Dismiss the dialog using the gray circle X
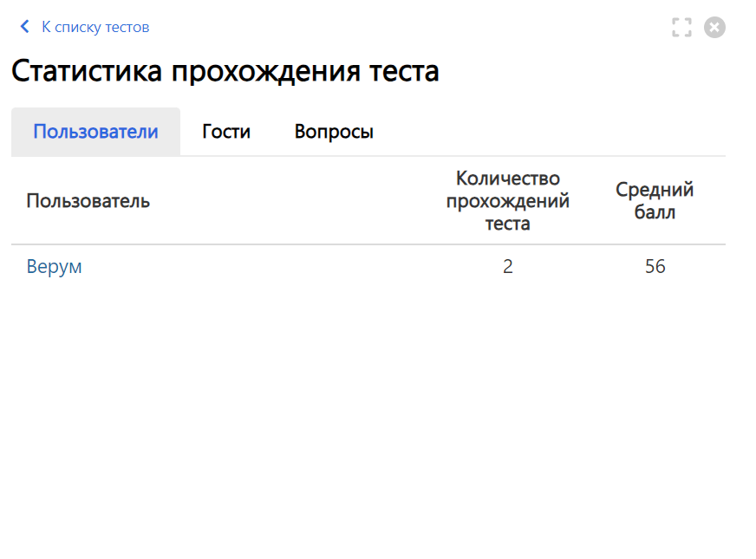756x559 pixels. (714, 28)
